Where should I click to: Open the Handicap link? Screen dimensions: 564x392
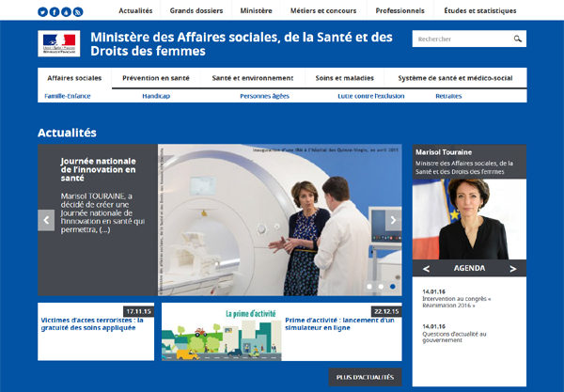(156, 96)
